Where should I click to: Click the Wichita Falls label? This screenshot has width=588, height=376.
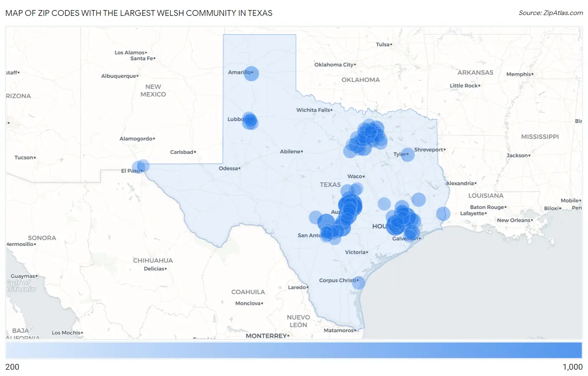click(314, 110)
